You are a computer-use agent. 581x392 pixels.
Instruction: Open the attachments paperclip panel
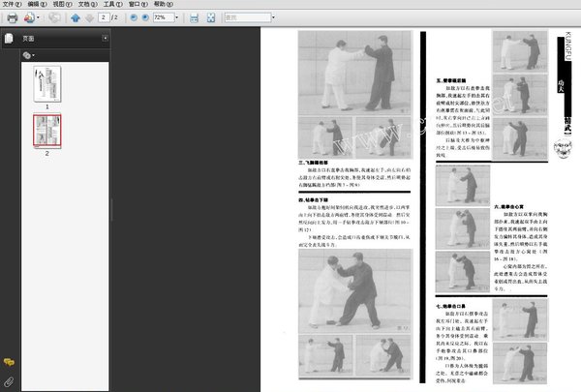click(x=8, y=381)
